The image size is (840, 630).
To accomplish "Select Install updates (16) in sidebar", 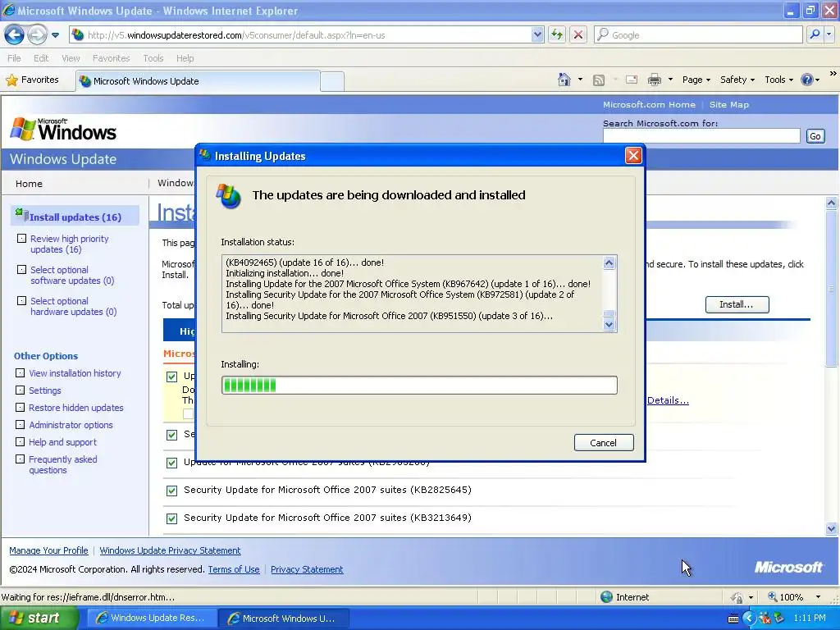I will (x=75, y=217).
